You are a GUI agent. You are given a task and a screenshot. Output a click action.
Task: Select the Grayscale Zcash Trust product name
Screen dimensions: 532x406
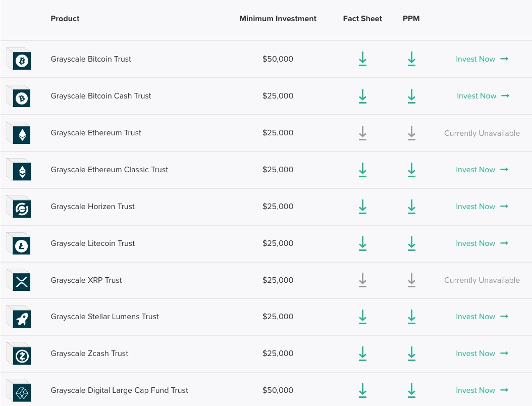point(89,353)
